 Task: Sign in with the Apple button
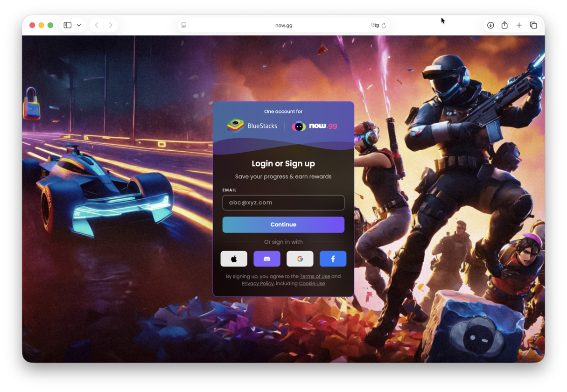click(234, 259)
